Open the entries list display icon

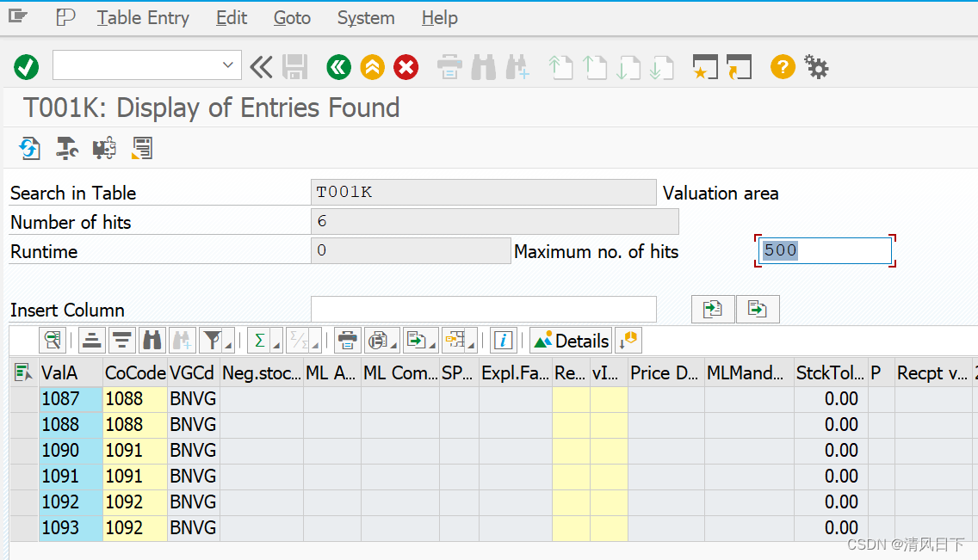click(143, 148)
